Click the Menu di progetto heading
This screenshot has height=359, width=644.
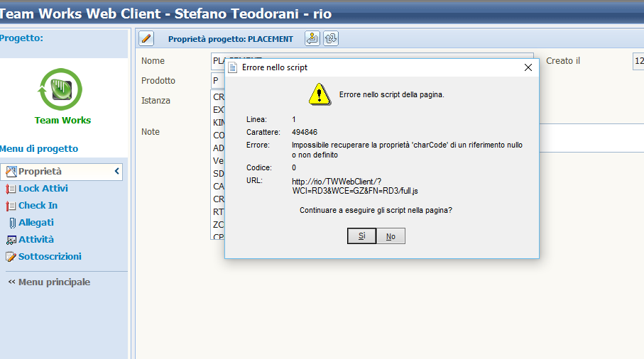(39, 148)
